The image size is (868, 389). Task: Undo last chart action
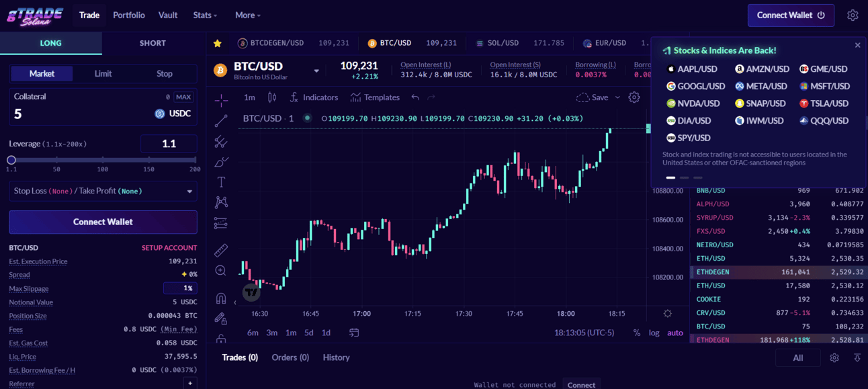[415, 97]
